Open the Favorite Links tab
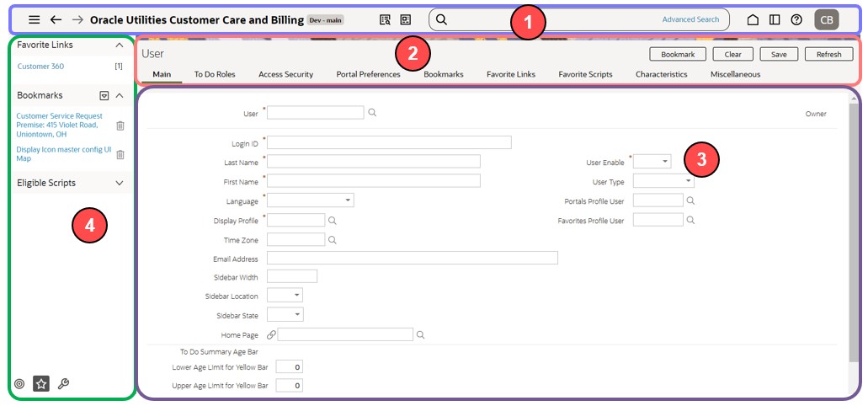Viewport: 868px width, 406px height. 511,74
